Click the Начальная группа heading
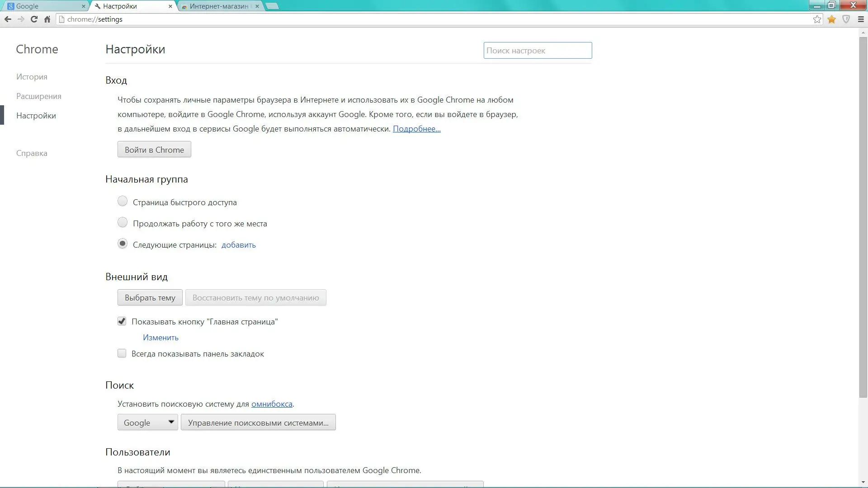The width and height of the screenshot is (868, 488). 146,179
